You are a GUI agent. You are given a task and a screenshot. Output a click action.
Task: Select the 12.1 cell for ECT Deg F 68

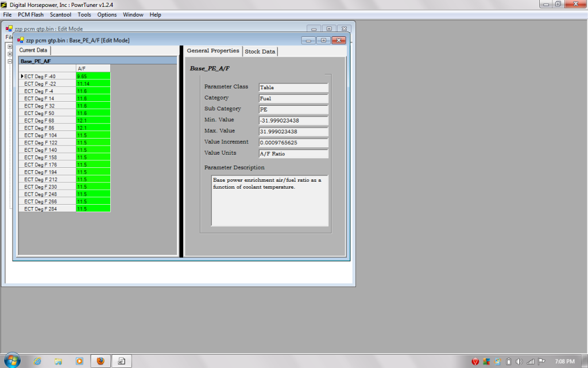pos(93,121)
